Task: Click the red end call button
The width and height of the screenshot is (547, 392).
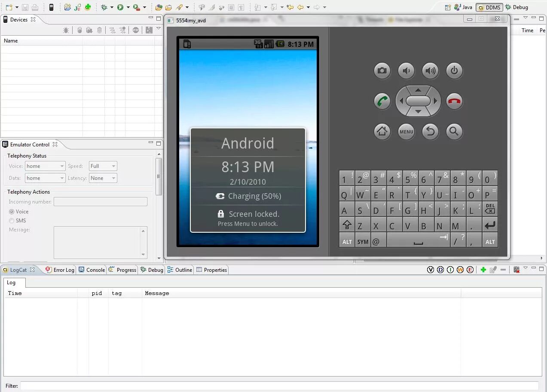Action: tap(454, 101)
